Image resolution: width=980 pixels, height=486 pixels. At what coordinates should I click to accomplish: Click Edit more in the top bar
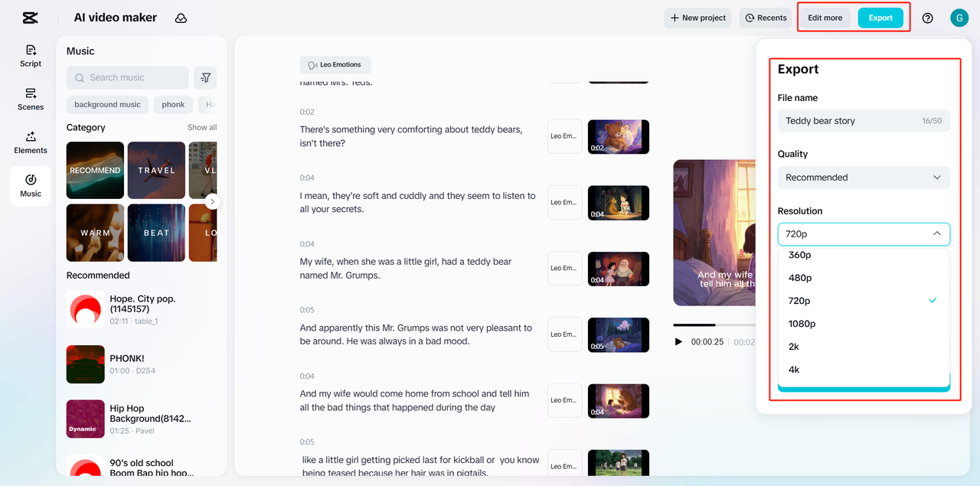[825, 17]
